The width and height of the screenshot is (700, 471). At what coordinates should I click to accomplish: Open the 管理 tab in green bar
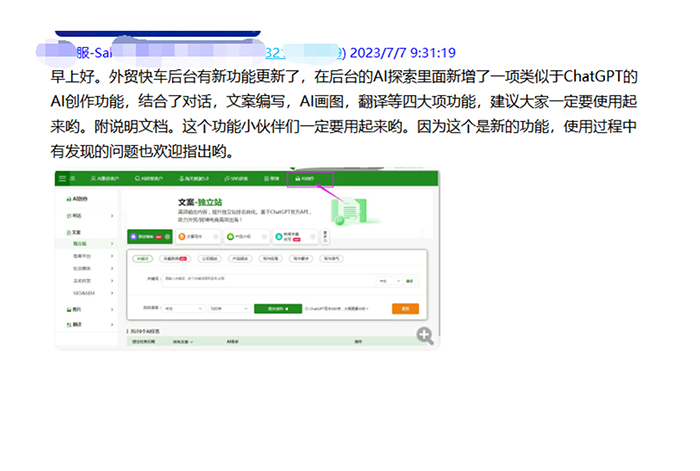tap(271, 179)
